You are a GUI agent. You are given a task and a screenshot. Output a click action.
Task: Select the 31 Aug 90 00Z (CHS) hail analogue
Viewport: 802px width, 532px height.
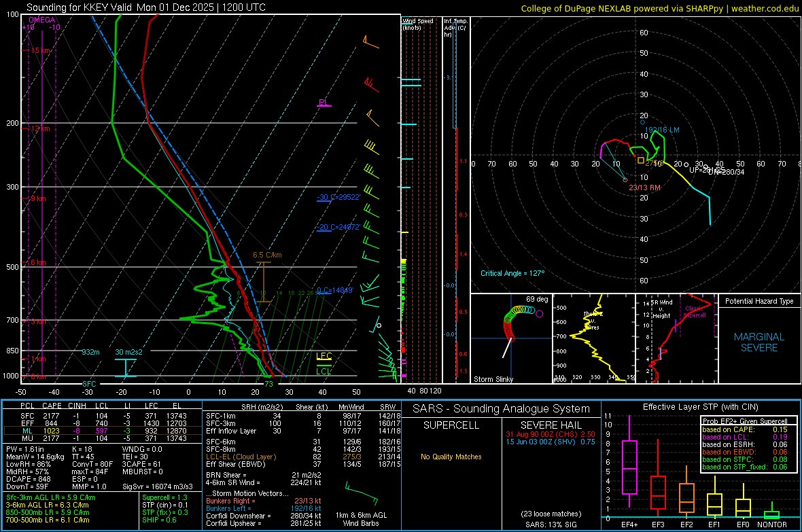click(x=551, y=434)
